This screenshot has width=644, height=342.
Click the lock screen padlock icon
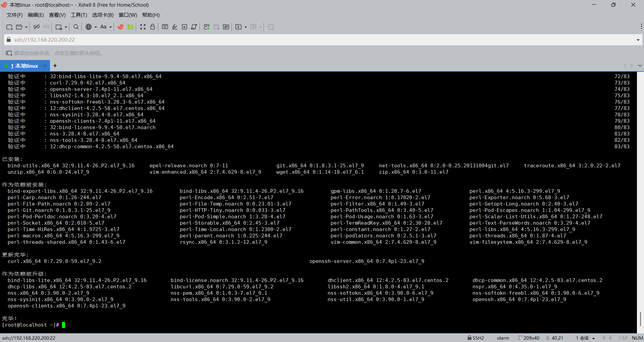tap(153, 27)
